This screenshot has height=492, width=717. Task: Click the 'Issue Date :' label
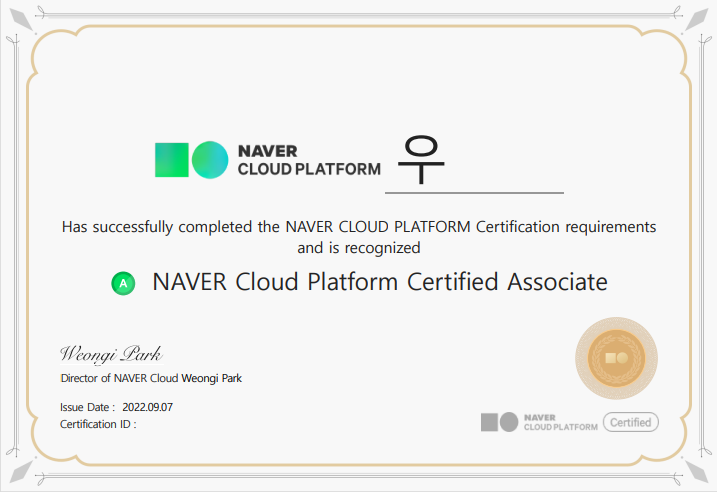click(x=87, y=407)
